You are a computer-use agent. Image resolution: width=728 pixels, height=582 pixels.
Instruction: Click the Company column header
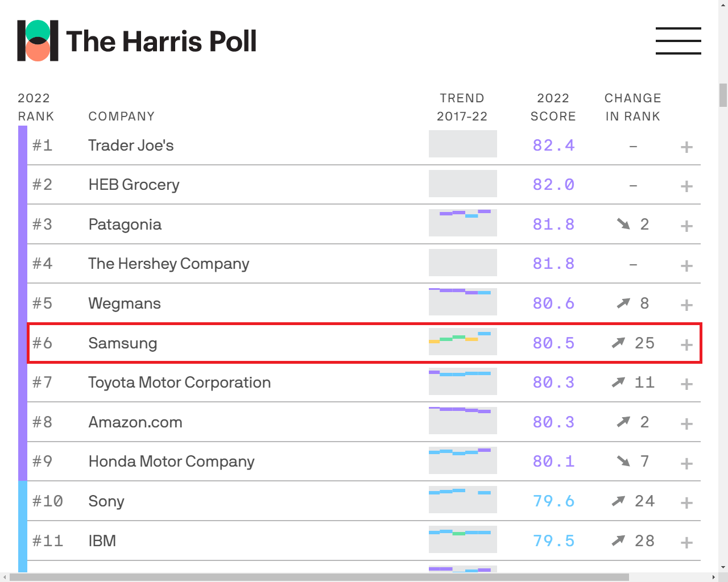[121, 117]
